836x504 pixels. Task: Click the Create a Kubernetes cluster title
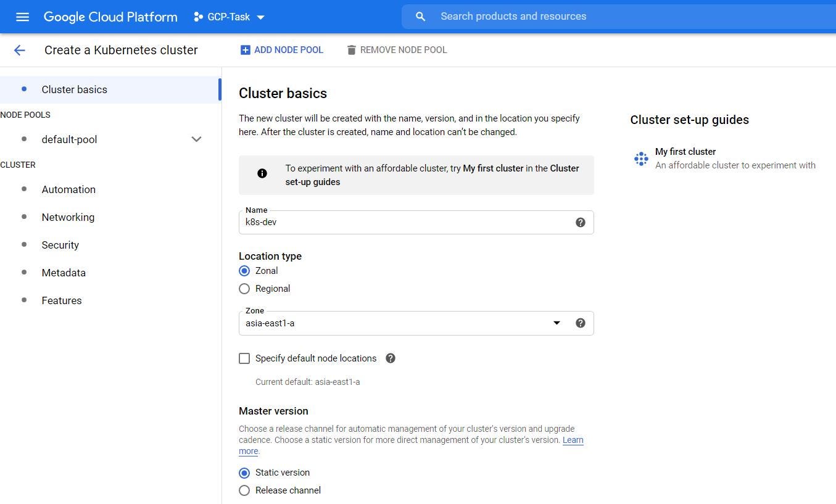(121, 50)
